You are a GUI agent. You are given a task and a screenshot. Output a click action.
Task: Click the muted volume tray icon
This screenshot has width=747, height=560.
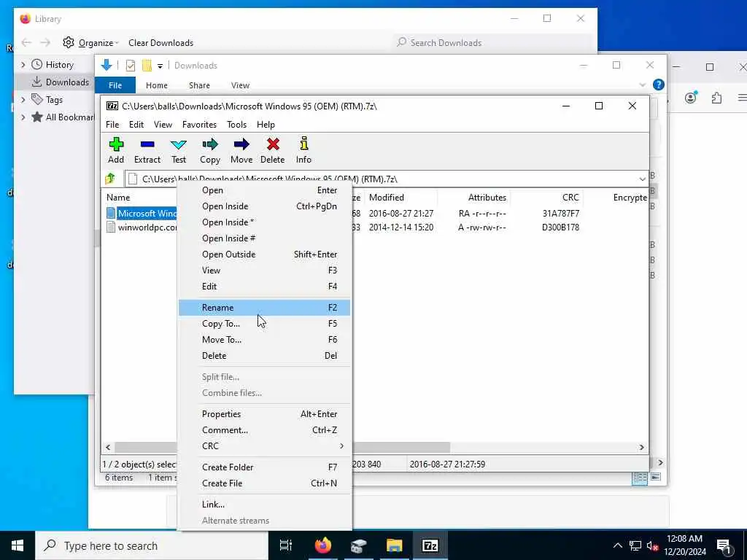(x=653, y=545)
